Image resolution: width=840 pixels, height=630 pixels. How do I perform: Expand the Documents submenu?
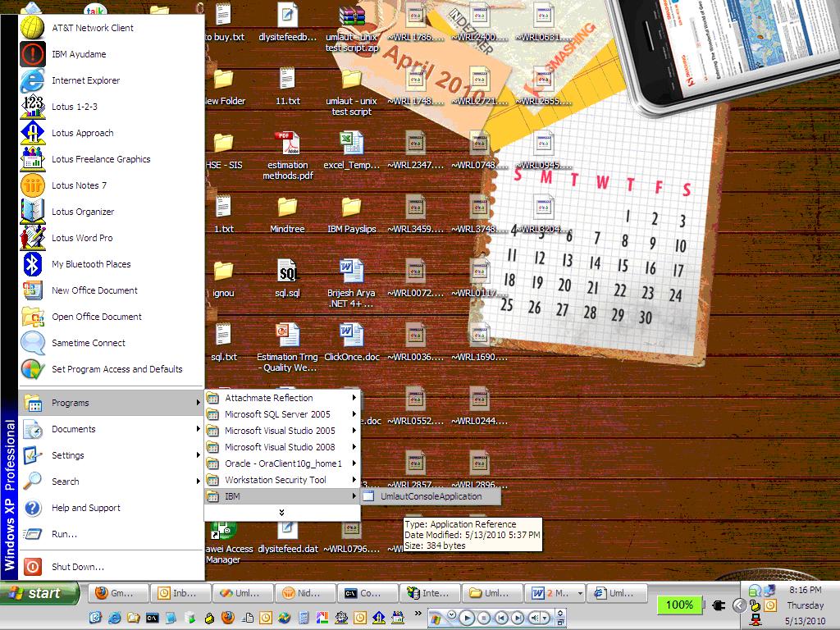tap(112, 429)
